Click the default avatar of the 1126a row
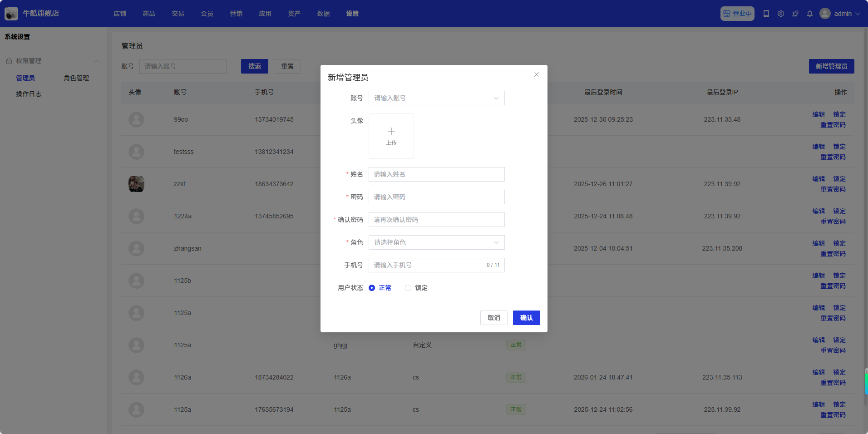Image resolution: width=868 pixels, height=434 pixels. [x=136, y=377]
